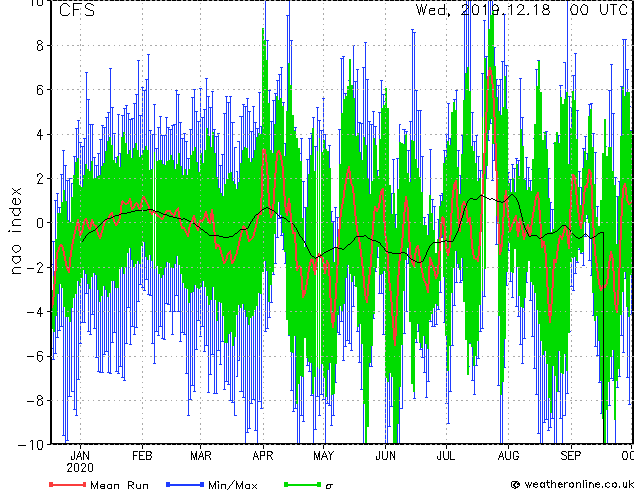Click the 0 value on y-axis
634x490 pixels.
coord(40,223)
